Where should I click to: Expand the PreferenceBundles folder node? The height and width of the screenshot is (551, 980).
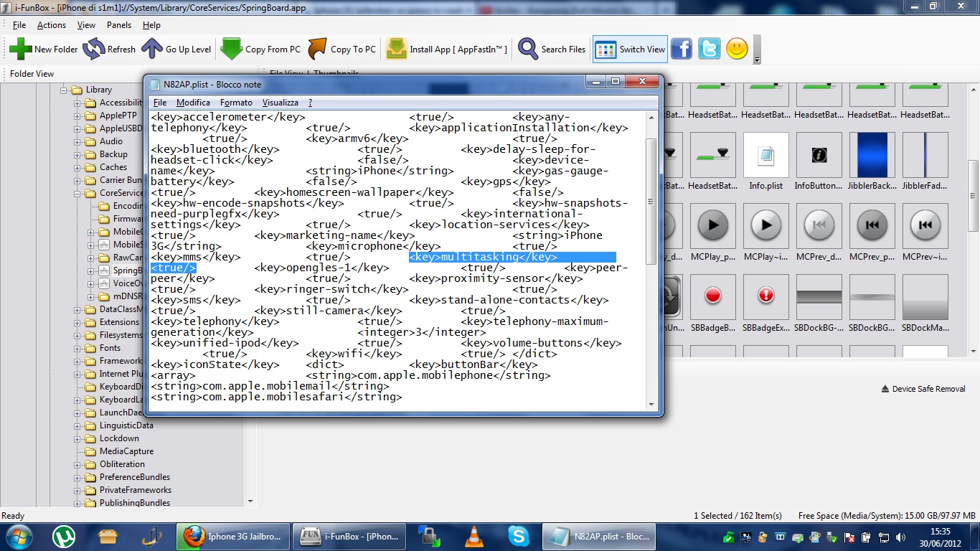click(x=77, y=477)
